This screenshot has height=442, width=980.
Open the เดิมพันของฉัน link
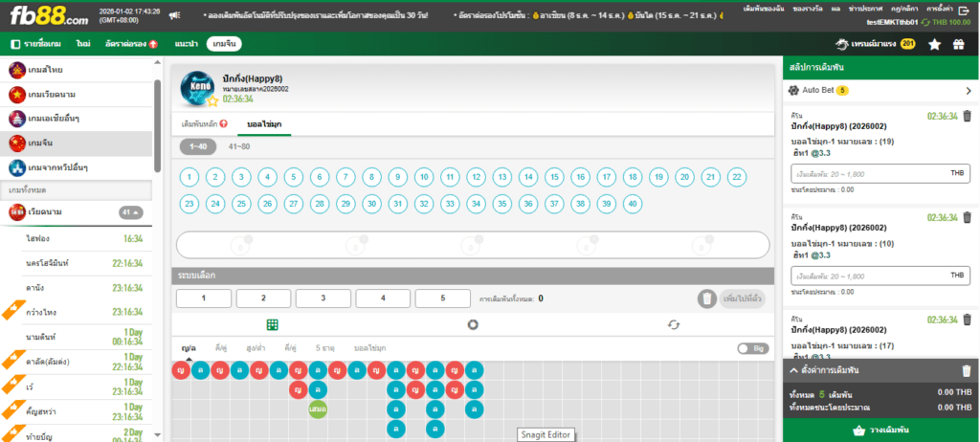765,9
